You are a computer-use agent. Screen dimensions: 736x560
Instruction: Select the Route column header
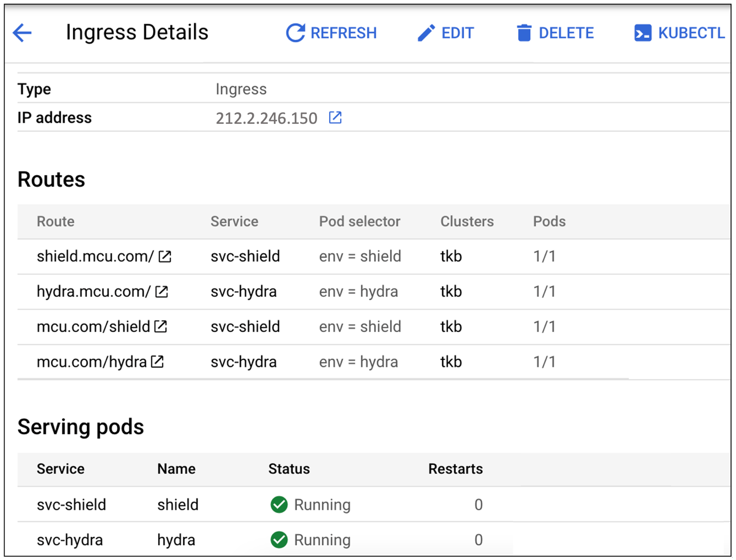pyautogui.click(x=55, y=221)
